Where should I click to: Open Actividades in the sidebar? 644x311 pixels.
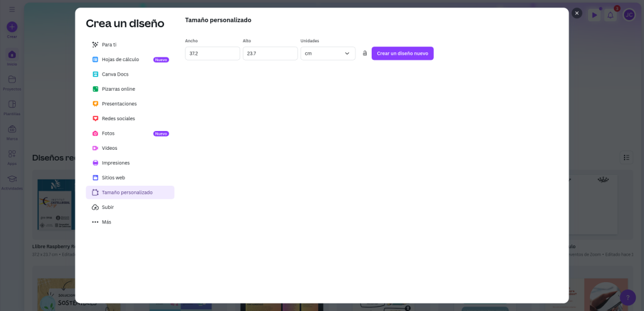pyautogui.click(x=12, y=182)
